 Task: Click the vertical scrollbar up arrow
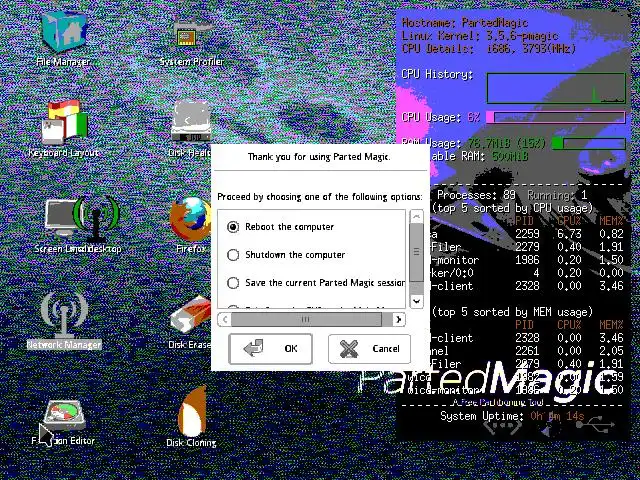tap(416, 216)
